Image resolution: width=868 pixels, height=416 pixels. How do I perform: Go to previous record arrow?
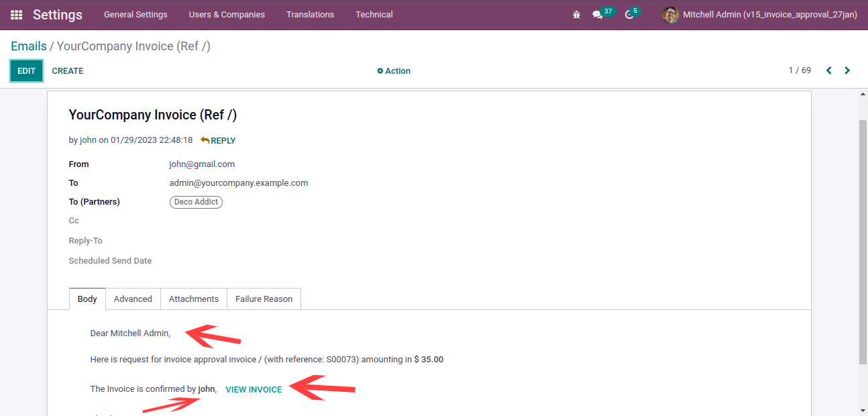point(829,70)
